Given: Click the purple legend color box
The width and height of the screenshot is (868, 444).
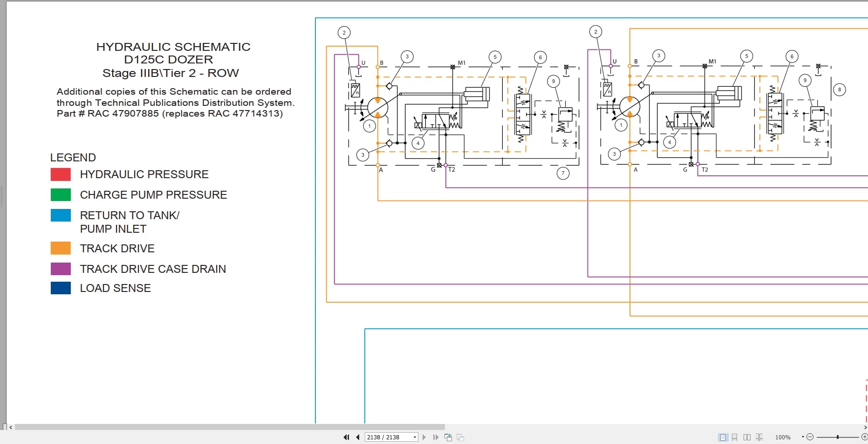Looking at the screenshot, I should [61, 269].
